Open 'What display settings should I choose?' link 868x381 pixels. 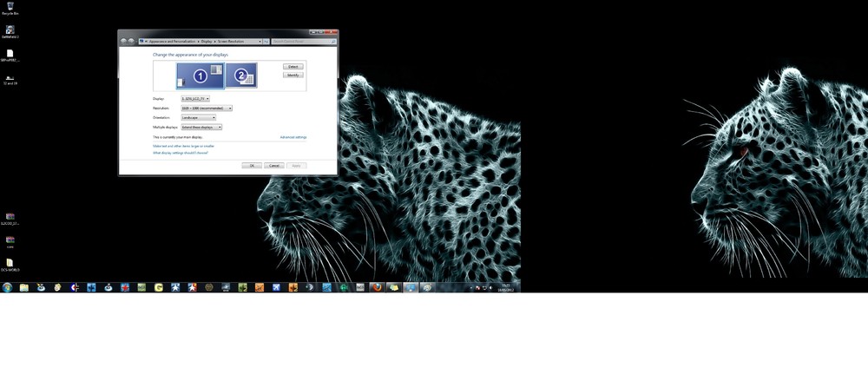(x=181, y=152)
